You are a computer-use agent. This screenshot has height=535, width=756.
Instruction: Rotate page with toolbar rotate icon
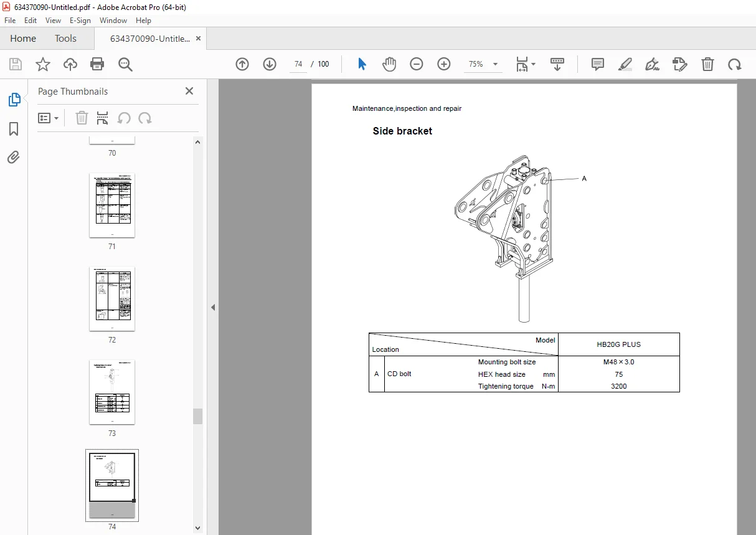click(x=735, y=64)
